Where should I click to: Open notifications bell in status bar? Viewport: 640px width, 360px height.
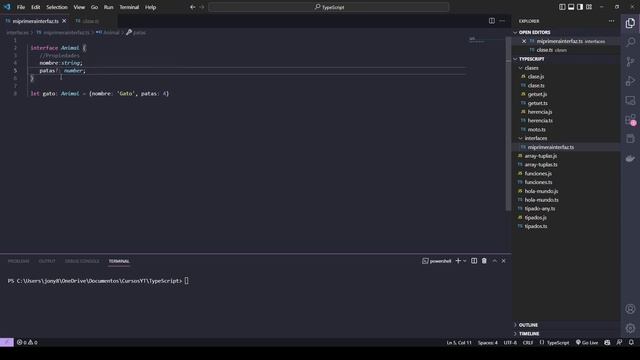point(631,342)
